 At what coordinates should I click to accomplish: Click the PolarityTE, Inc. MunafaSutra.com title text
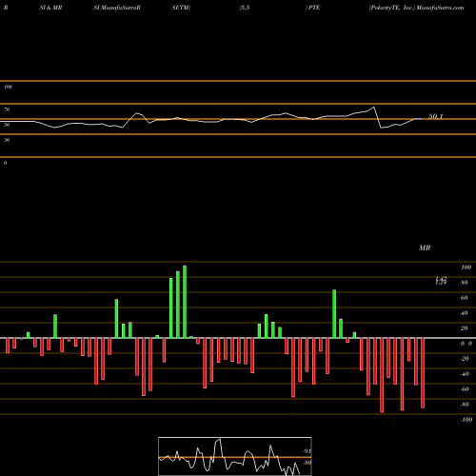pos(416,8)
